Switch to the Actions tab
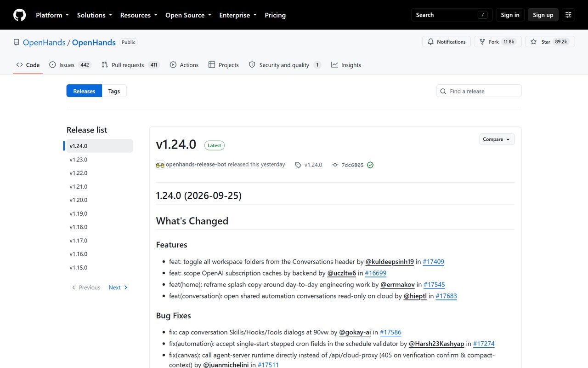This screenshot has height=368, width=588. coord(184,65)
